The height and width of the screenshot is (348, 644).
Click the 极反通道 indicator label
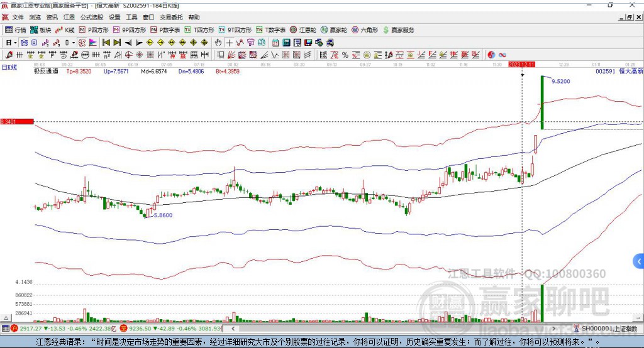[x=46, y=72]
